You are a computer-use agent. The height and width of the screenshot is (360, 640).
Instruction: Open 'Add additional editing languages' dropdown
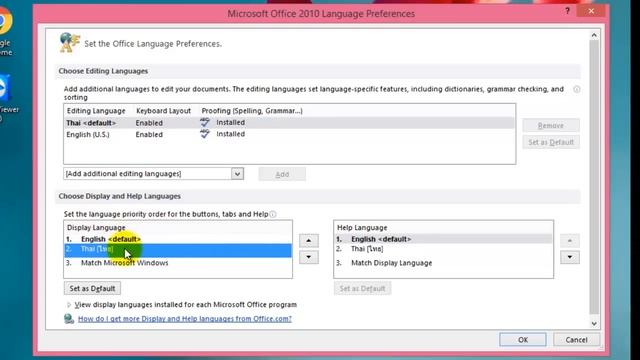point(237,173)
